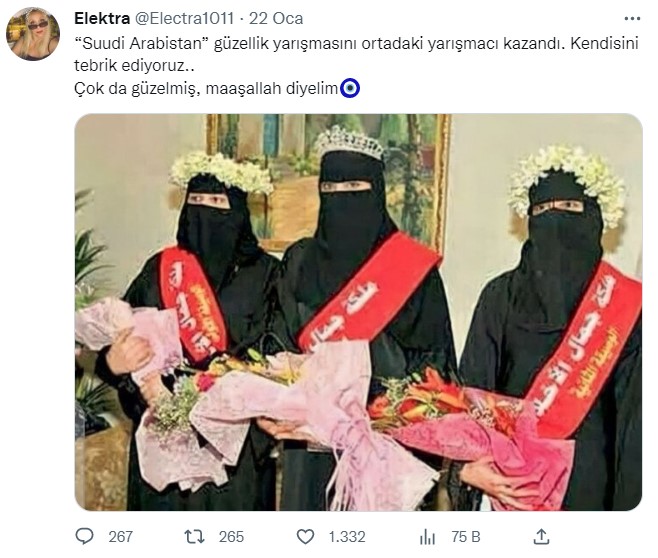
Task: Click the left contestant's red sash in photo
Action: coord(193,304)
